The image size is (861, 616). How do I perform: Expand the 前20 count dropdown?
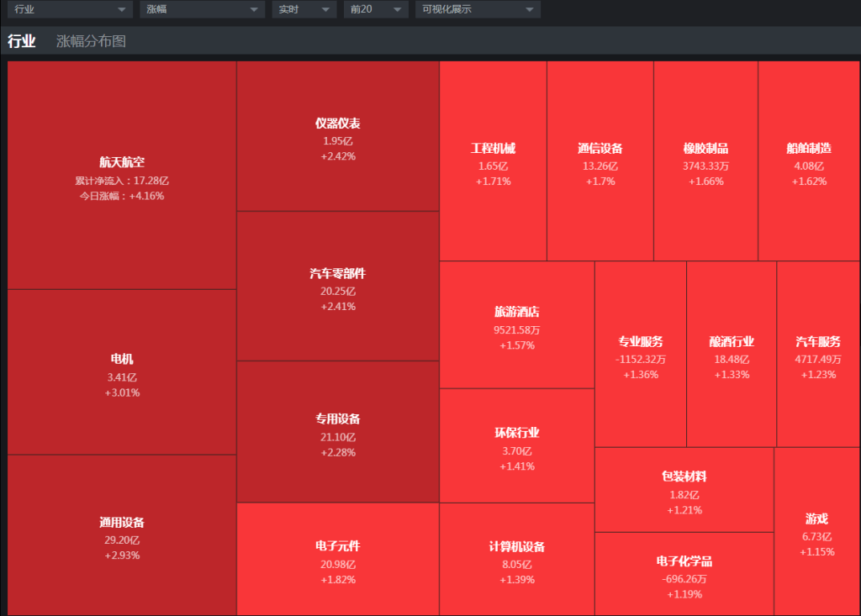(376, 9)
